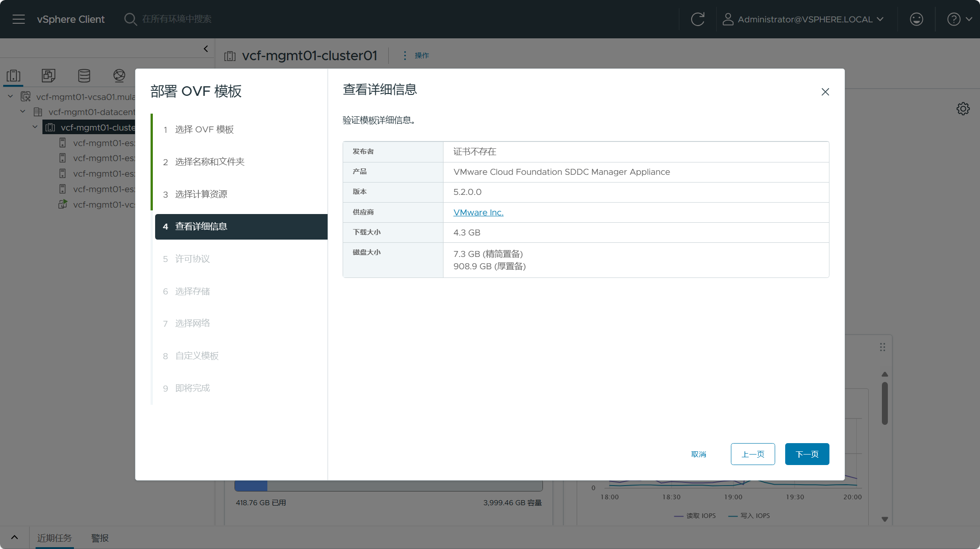Open the 操作 actions menu
This screenshot has width=980, height=549.
pyautogui.click(x=416, y=56)
